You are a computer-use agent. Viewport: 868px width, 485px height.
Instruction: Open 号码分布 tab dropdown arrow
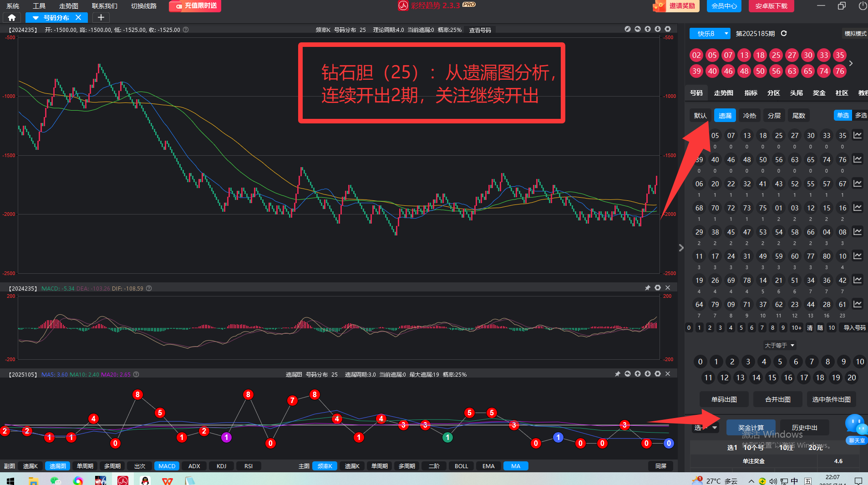(x=36, y=18)
